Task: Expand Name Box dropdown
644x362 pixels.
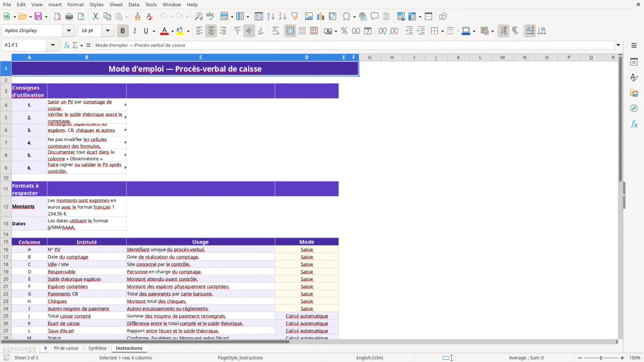Action: pyautogui.click(x=53, y=45)
